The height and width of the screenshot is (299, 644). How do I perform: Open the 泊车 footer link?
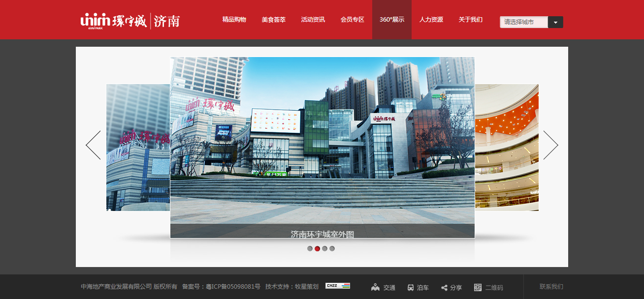click(x=423, y=288)
